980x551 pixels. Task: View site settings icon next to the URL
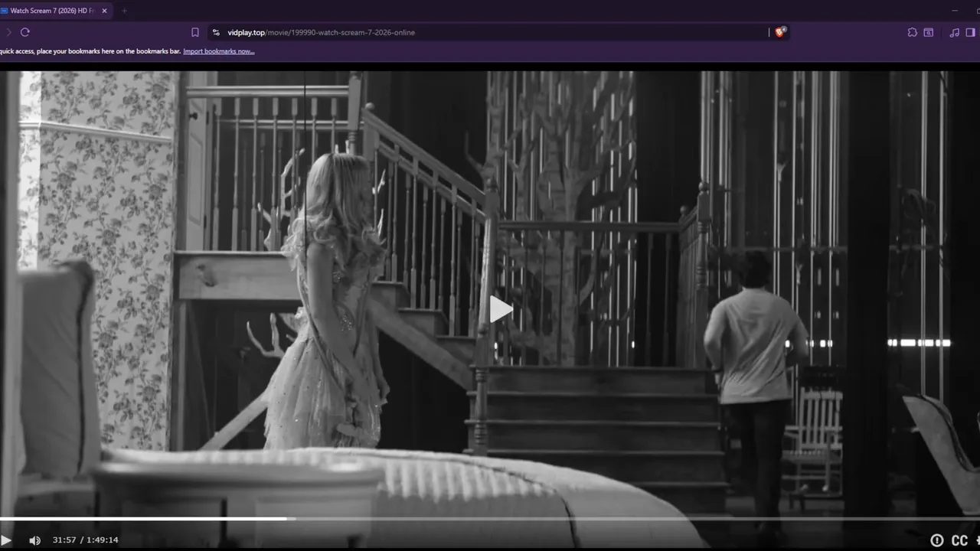(x=216, y=32)
